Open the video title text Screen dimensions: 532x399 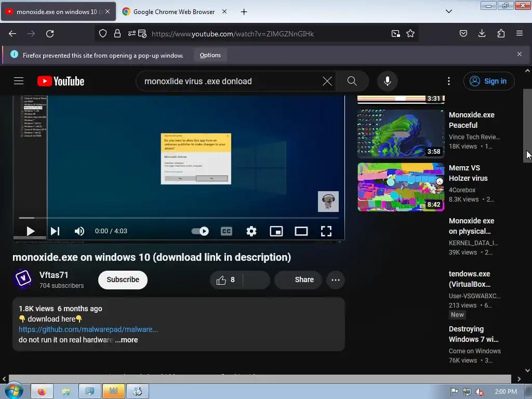click(152, 257)
